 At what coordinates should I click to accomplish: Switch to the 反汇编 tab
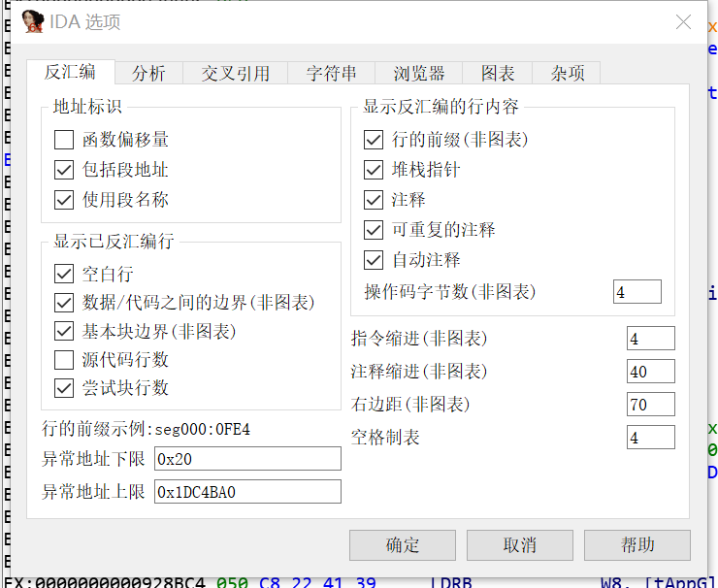coord(71,73)
